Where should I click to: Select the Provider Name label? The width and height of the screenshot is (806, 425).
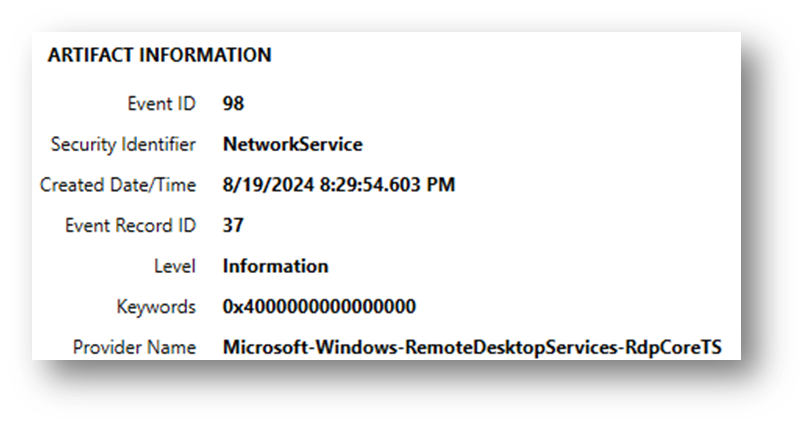click(x=134, y=347)
